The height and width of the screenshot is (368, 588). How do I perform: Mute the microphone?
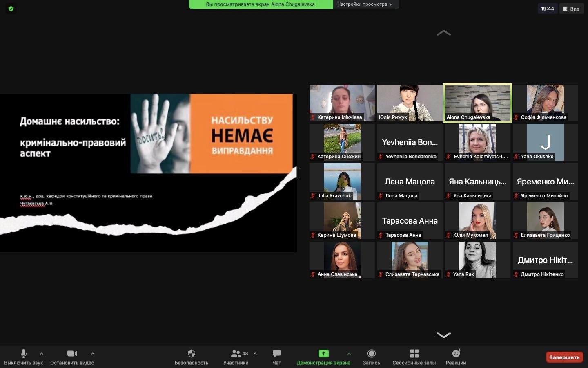[24, 353]
